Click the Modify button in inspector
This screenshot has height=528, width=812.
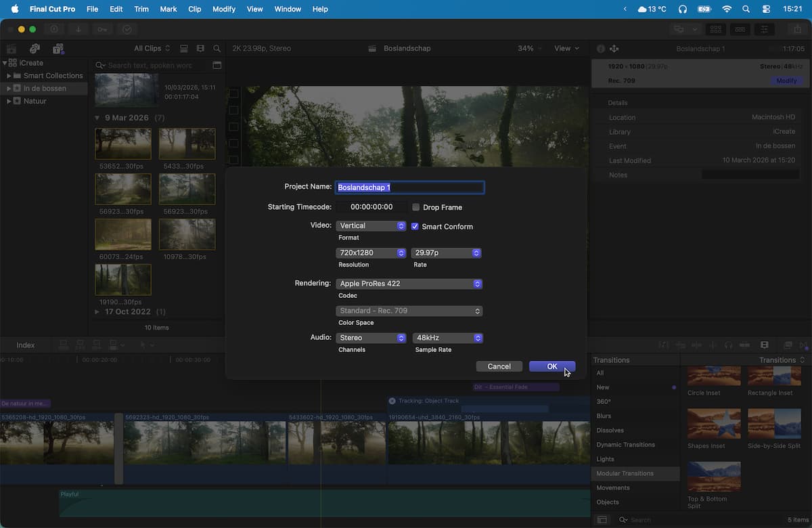[786, 81]
